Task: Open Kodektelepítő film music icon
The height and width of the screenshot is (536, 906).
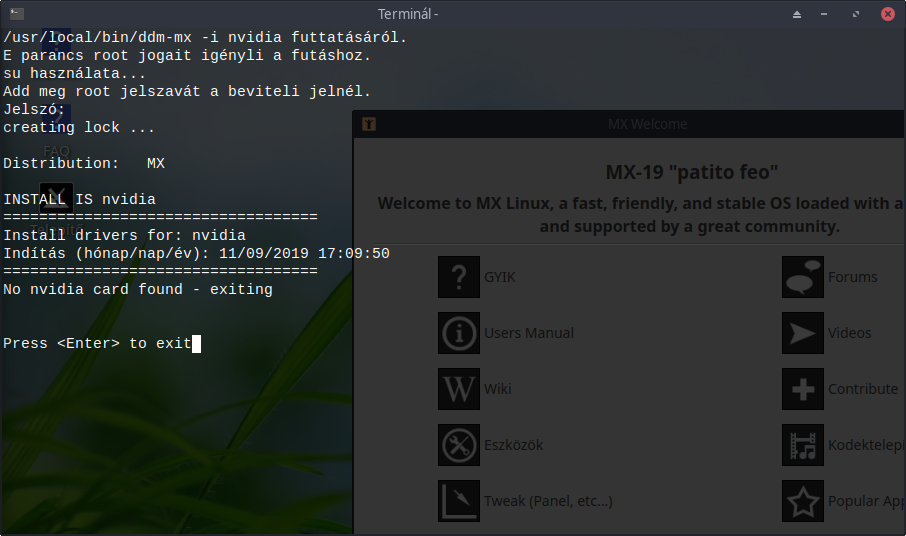Action: 803,445
